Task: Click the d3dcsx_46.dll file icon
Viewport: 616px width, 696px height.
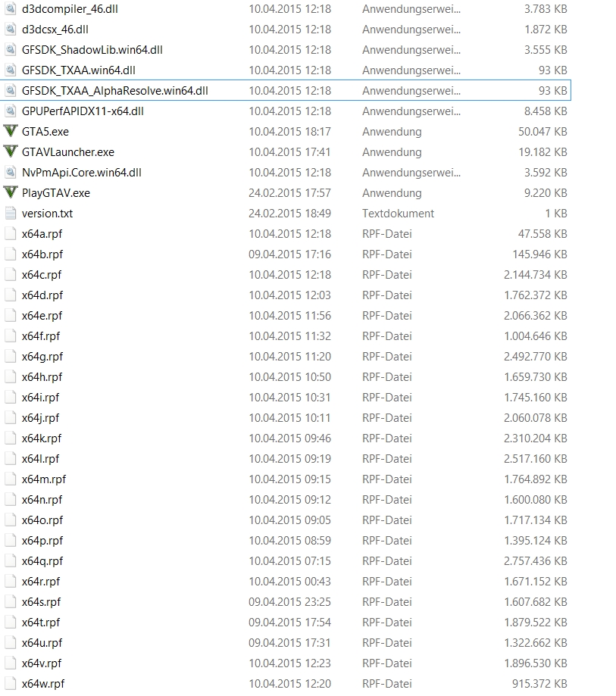Action: [x=10, y=30]
